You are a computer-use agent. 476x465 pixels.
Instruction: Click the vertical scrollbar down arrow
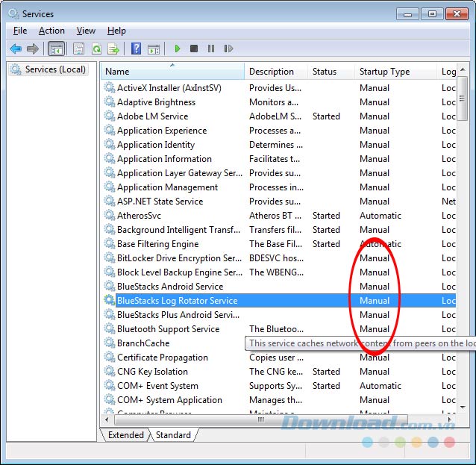coord(463,408)
